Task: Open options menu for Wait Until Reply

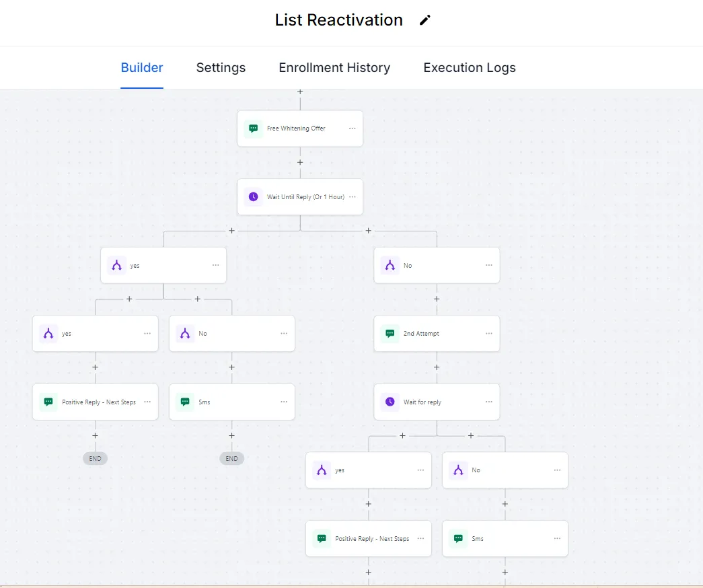Action: point(352,197)
